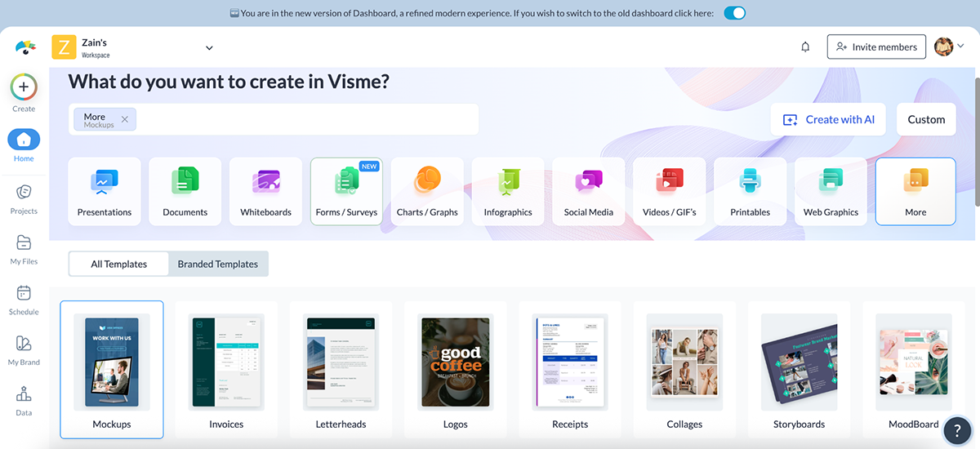Switch to the Branded Templates tab
This screenshot has width=980, height=449.
click(218, 264)
